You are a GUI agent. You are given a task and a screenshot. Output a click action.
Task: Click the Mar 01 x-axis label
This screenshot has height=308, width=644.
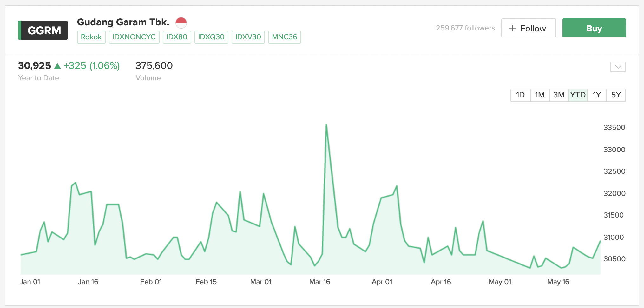(261, 282)
